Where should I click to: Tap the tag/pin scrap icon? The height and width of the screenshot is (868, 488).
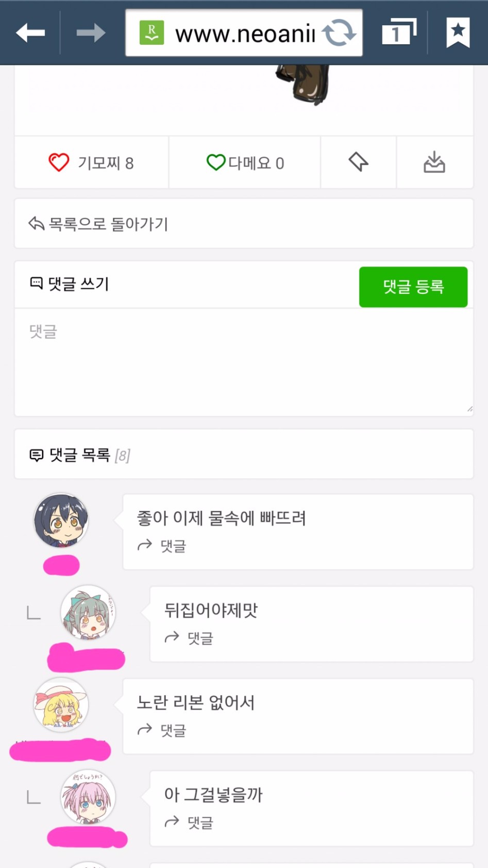[x=358, y=162]
